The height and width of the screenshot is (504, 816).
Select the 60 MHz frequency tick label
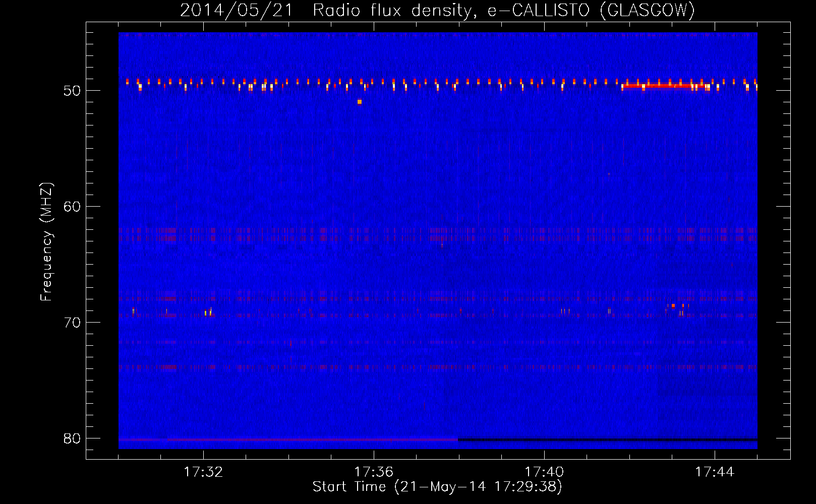click(x=72, y=207)
